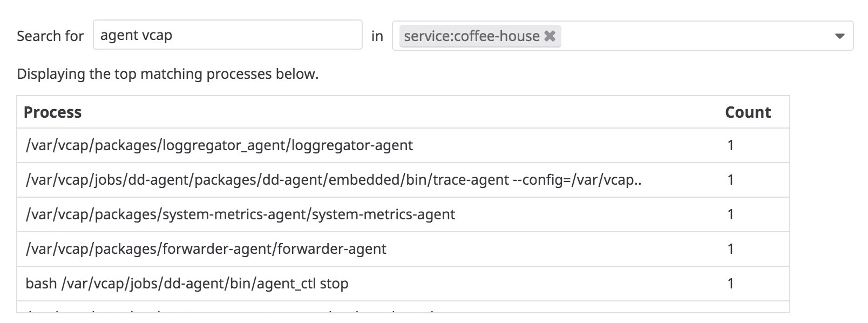
Task: Click the count for agent_ctl stop
Action: click(x=730, y=284)
